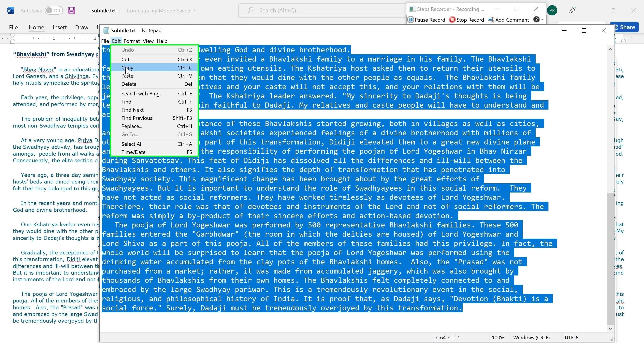
Task: Open the Insert tab in Word
Action: click(x=59, y=27)
